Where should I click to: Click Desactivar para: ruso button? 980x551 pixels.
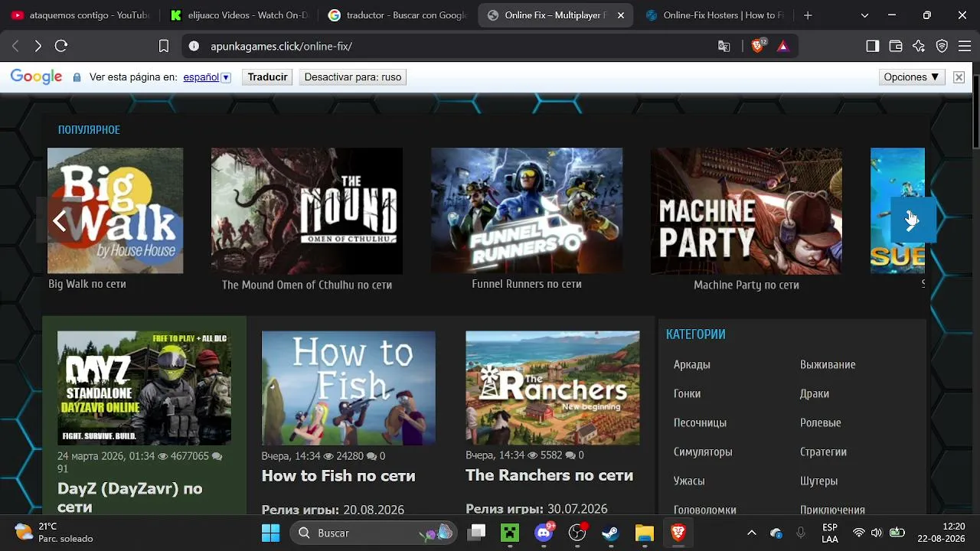click(353, 77)
